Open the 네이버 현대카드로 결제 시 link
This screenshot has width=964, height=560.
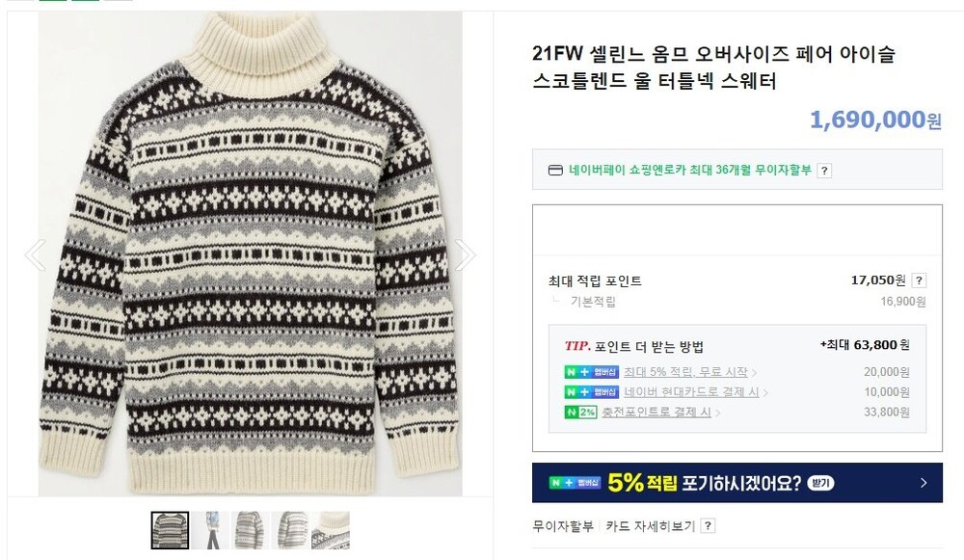click(691, 391)
